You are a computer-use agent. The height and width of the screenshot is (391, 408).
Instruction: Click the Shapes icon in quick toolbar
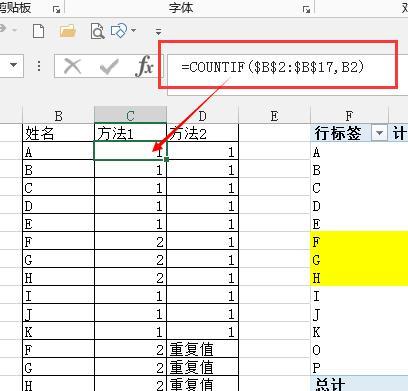click(x=119, y=31)
